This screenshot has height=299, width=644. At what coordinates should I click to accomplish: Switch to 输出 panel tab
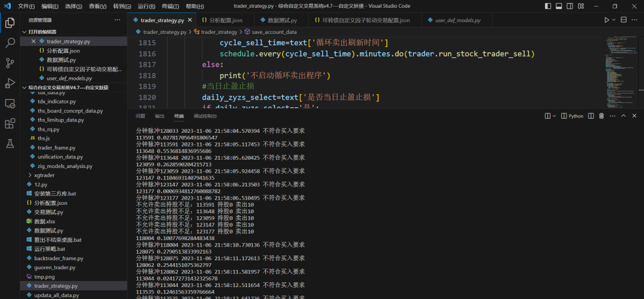coord(160,116)
